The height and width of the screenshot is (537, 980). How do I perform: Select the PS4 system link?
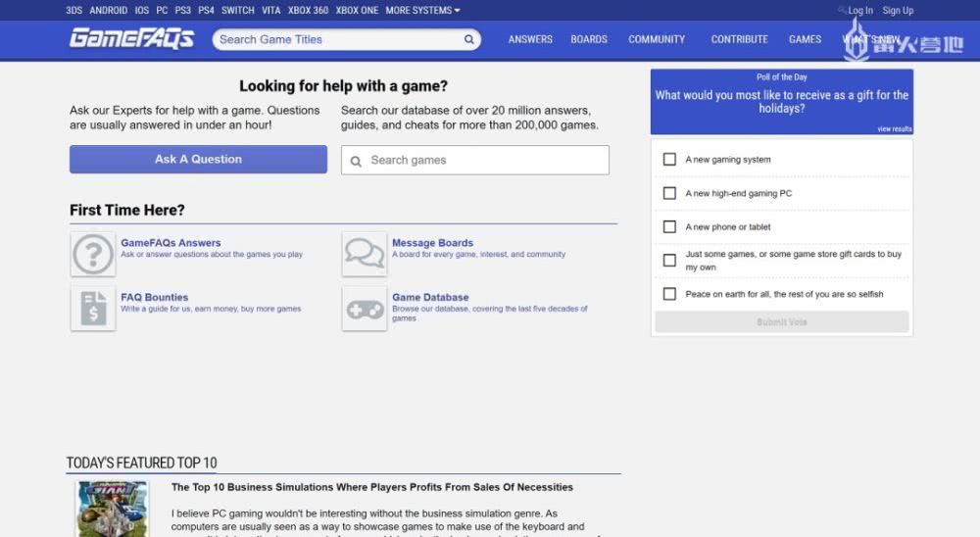coord(206,10)
